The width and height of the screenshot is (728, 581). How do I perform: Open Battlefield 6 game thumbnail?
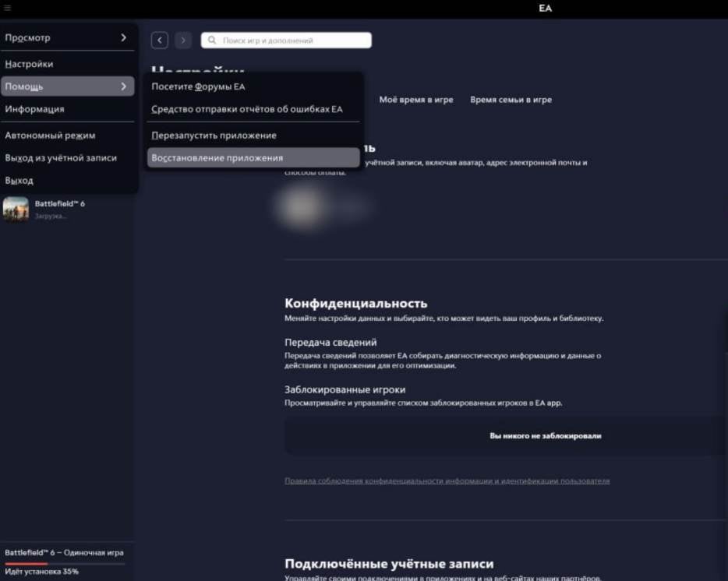click(x=16, y=209)
